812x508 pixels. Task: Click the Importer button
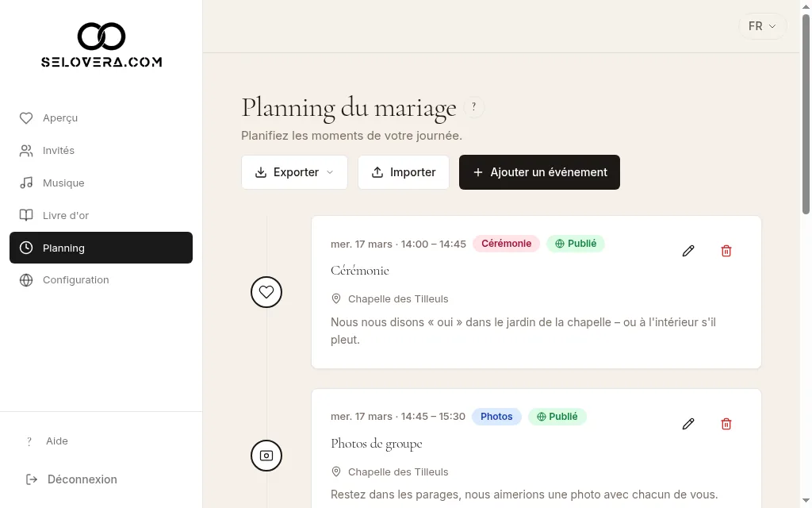404,172
